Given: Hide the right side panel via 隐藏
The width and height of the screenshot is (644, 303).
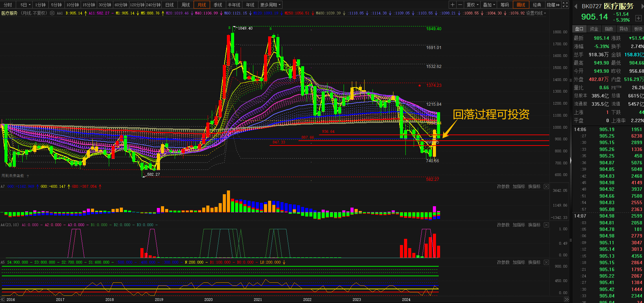Looking at the screenshot, I should (553, 5).
